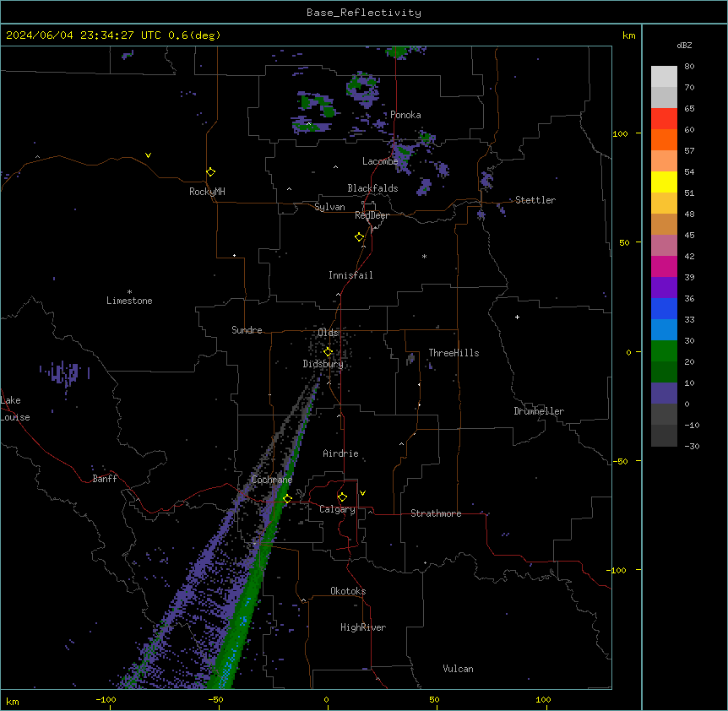
Task: Click the Banff label
Action: coord(105,479)
